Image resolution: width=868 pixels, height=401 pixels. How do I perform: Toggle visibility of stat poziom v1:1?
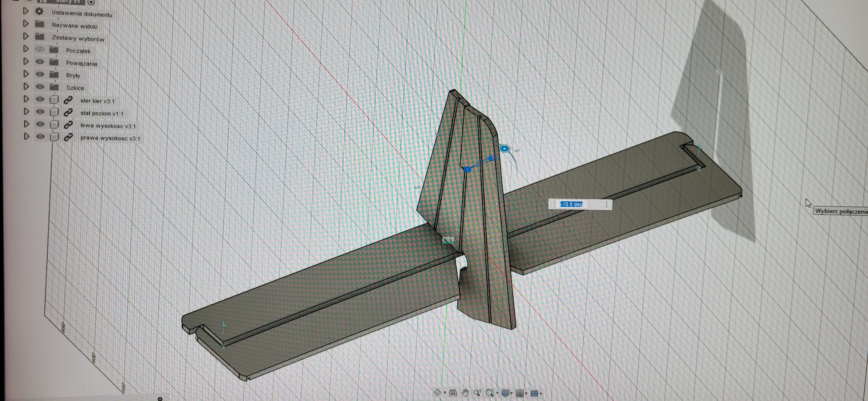pyautogui.click(x=40, y=112)
